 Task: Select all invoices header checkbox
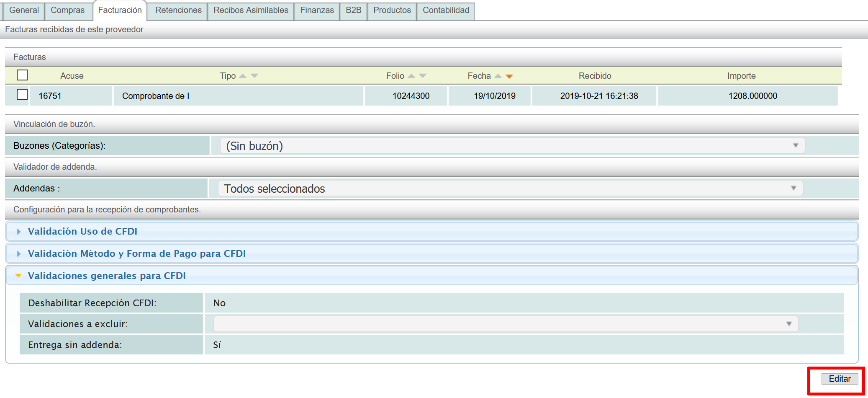point(22,75)
